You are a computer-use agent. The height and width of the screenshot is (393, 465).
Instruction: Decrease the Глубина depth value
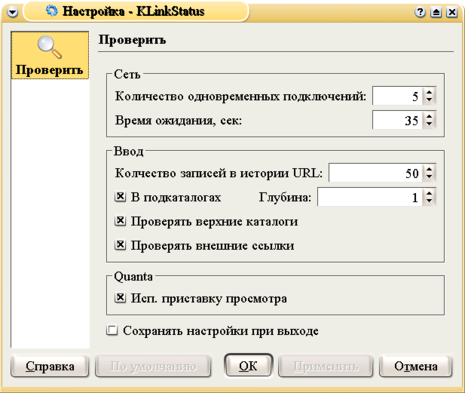[x=429, y=201]
